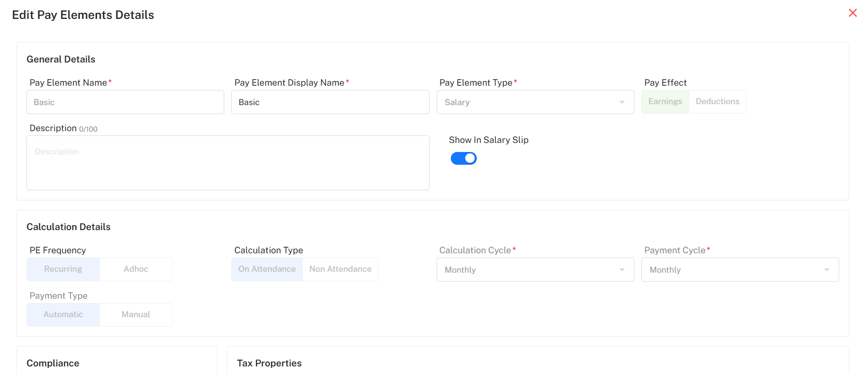The width and height of the screenshot is (868, 374).
Task: Select Non Attendance calculation type
Action: [x=340, y=269]
